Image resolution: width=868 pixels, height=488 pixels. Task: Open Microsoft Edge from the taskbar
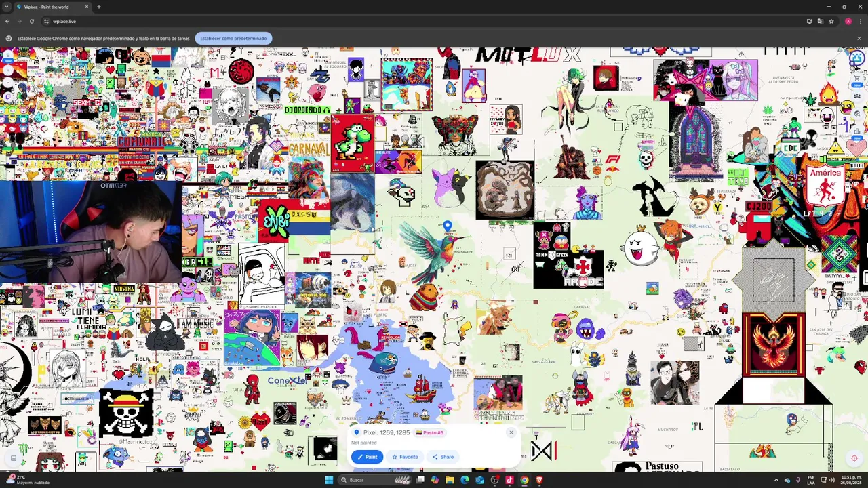(x=465, y=480)
